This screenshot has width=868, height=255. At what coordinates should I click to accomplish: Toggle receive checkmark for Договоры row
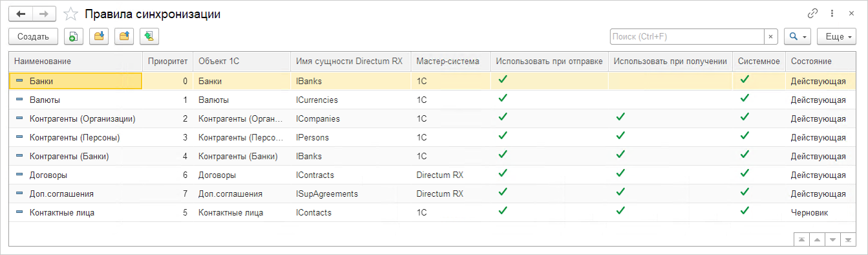click(x=620, y=173)
